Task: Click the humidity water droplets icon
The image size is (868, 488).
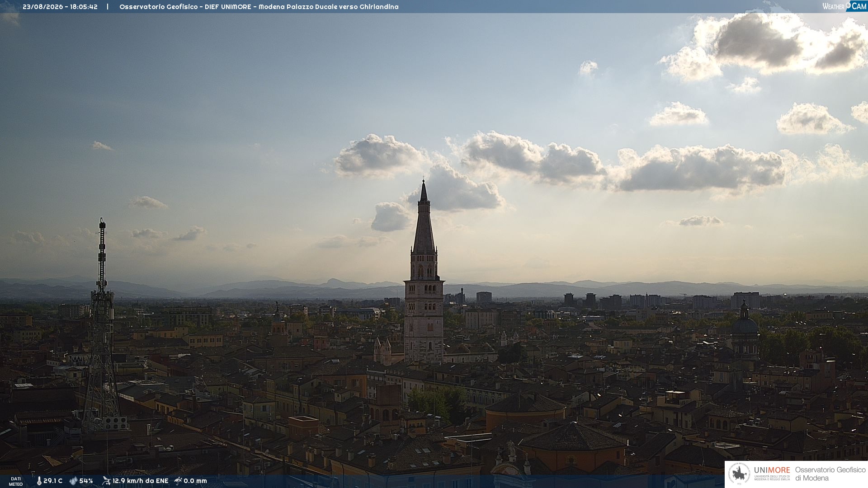Action: pos(73,481)
